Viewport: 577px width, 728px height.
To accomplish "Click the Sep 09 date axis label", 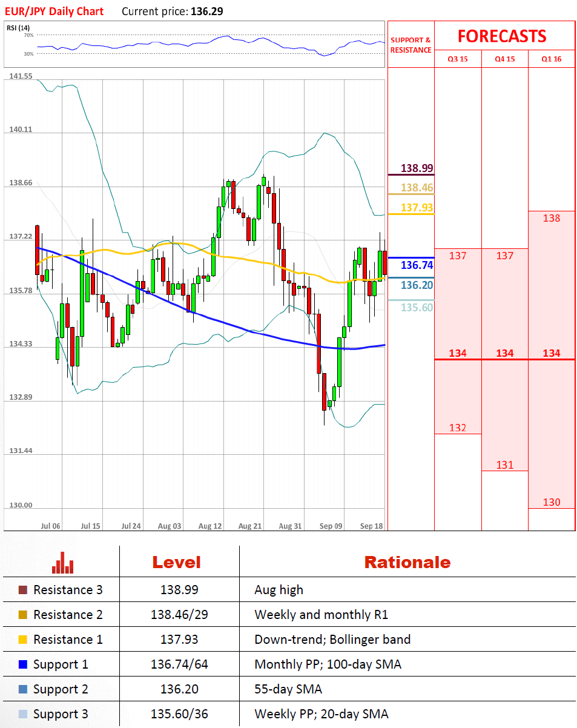I will [x=331, y=526].
